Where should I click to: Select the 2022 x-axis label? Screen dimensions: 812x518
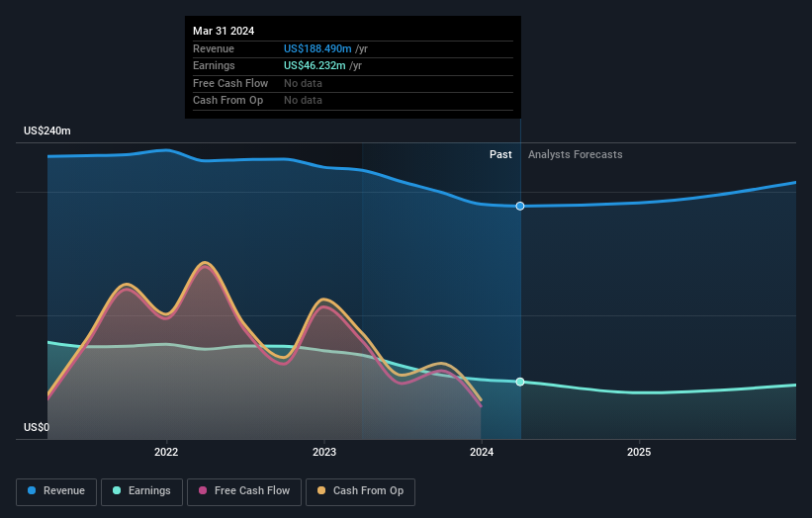tap(166, 453)
